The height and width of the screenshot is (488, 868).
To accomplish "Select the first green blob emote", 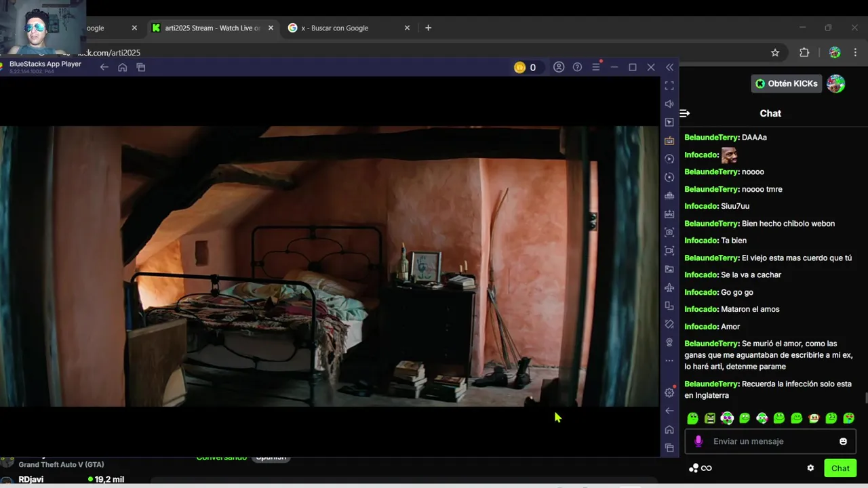I will [692, 418].
